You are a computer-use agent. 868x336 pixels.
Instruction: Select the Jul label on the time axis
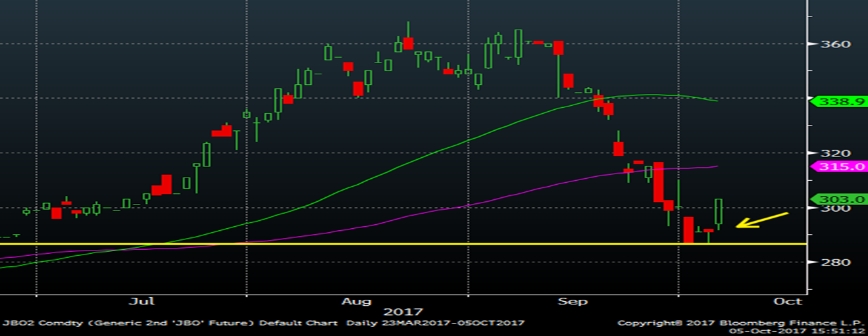(142, 301)
